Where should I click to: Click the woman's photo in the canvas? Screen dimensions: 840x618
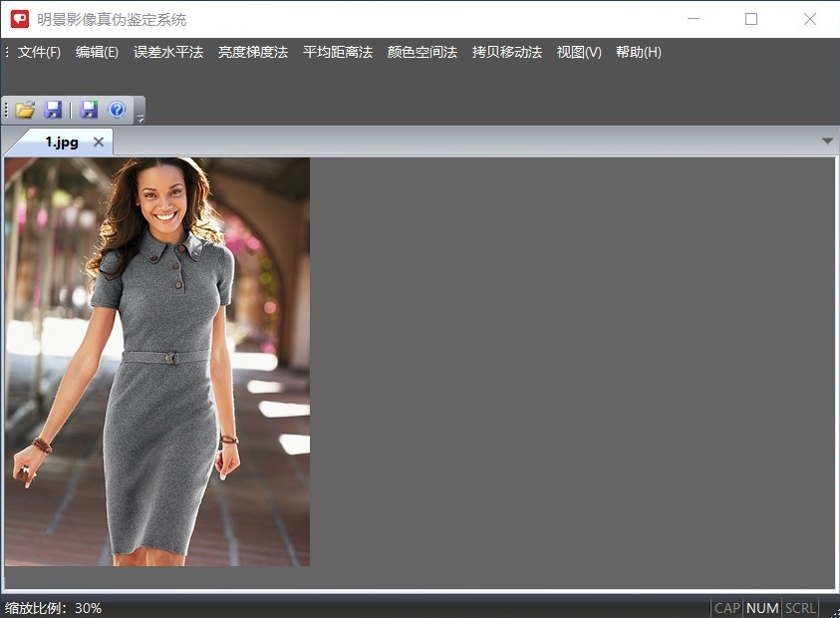tap(157, 361)
